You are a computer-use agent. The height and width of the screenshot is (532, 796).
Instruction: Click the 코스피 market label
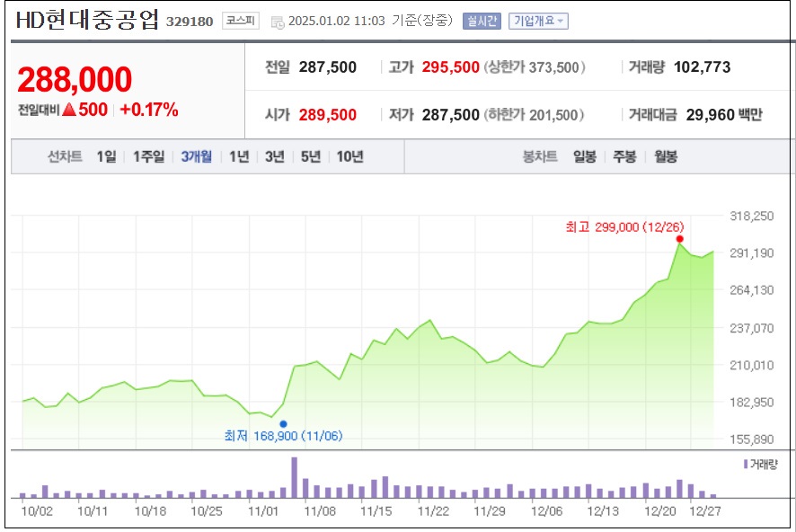[x=241, y=21]
